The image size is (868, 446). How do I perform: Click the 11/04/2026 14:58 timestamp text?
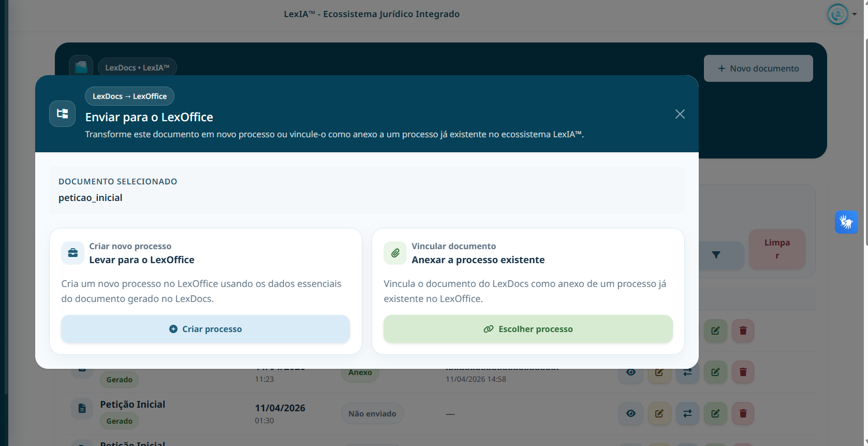point(476,379)
